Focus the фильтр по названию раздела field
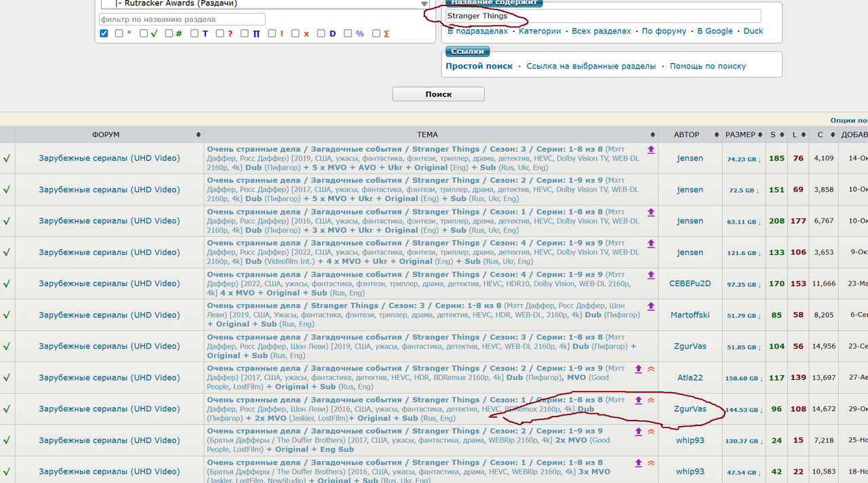 (182, 20)
